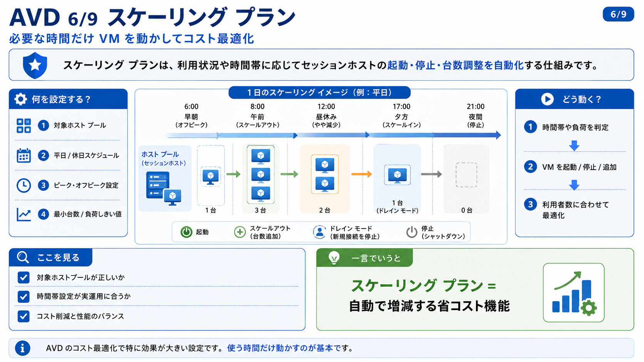Click the 8:00 午前 timeline label
644x362 pixels.
click(x=258, y=115)
